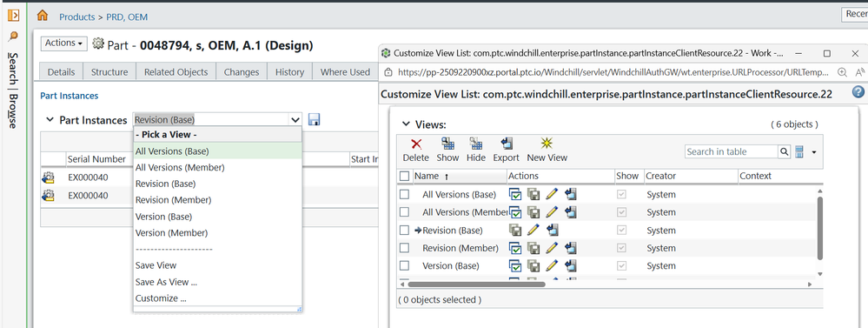
Task: Click Save As icon for Version (Base)
Action: coord(533,266)
